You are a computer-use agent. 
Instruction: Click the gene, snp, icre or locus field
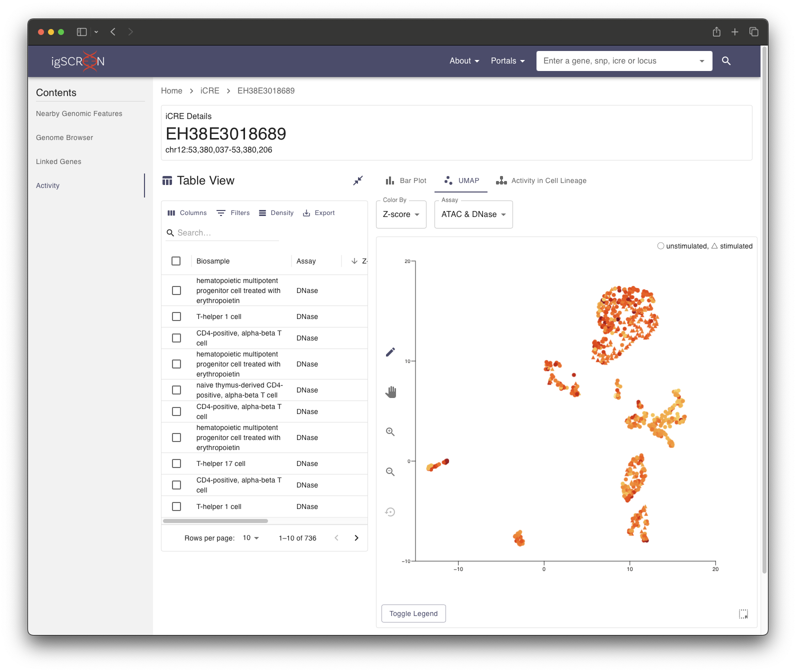point(618,61)
